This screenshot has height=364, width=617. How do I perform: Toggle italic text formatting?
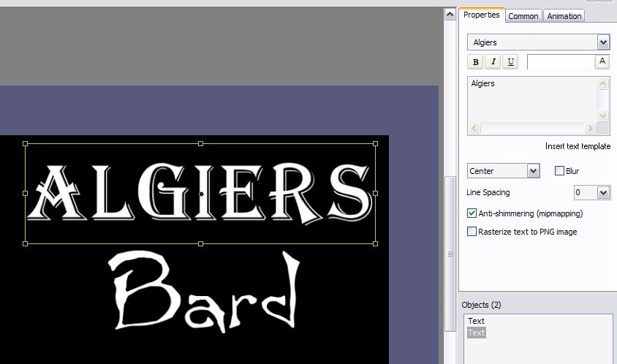(x=493, y=62)
